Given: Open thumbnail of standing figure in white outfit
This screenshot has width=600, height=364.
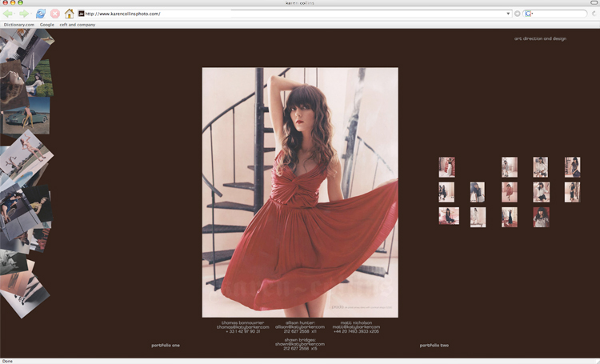Looking at the screenshot, I should (478, 218).
